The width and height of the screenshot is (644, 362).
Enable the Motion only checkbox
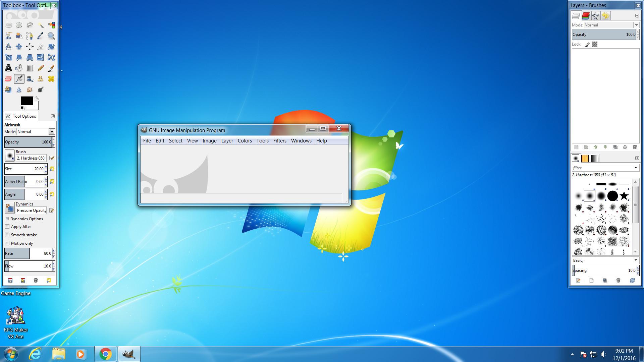point(7,243)
